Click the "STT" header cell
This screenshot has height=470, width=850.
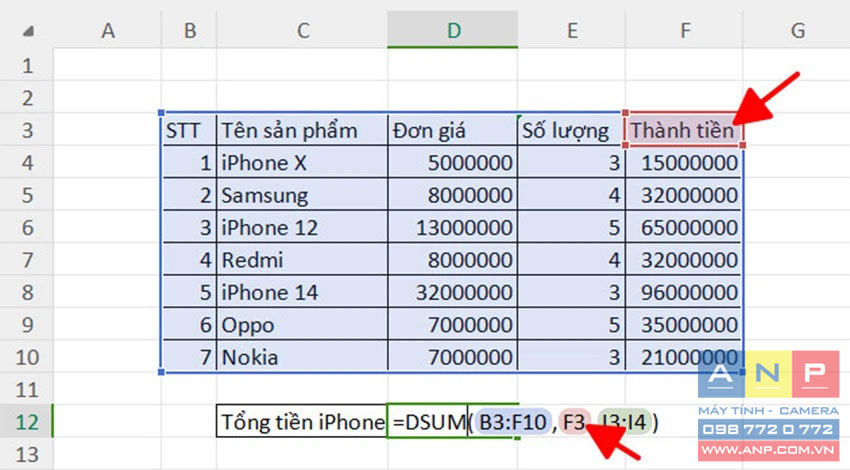pos(189,130)
